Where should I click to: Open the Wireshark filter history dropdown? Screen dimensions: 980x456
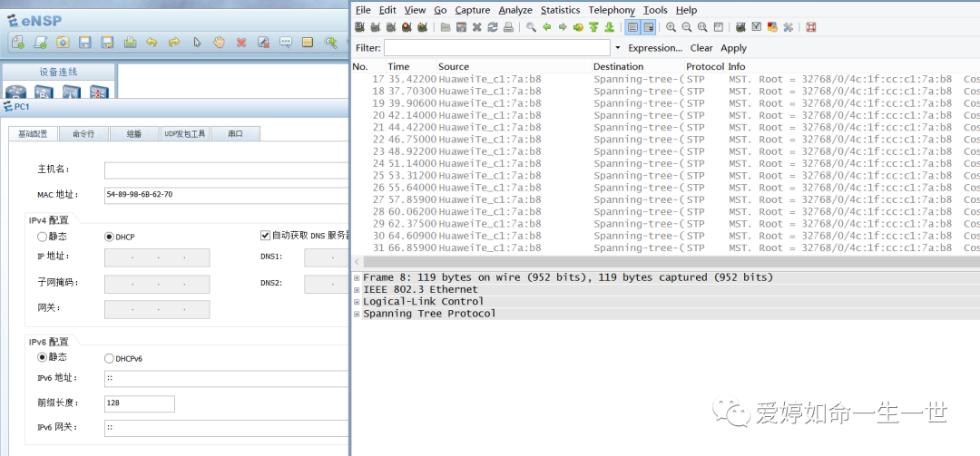point(618,48)
